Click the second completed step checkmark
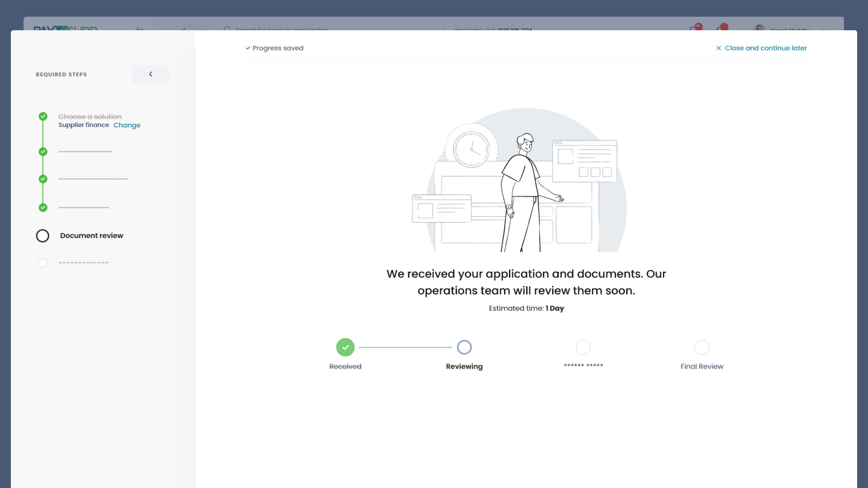This screenshot has width=868, height=488. 43,152
